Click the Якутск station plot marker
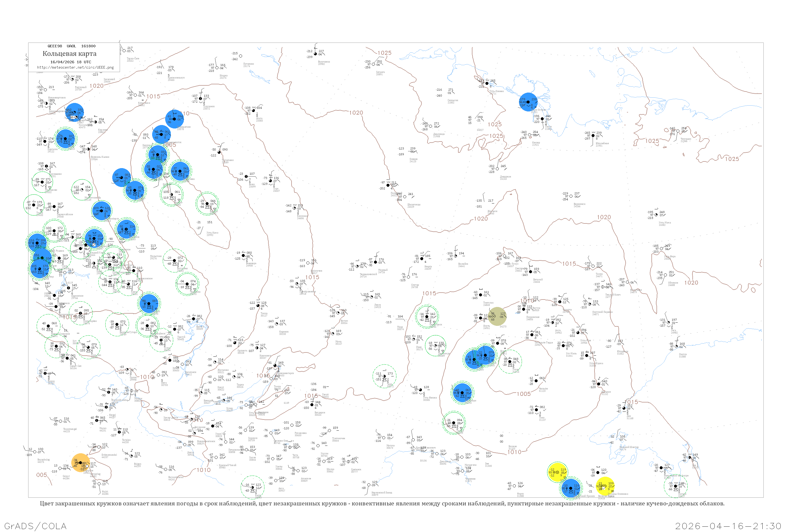 point(523,309)
